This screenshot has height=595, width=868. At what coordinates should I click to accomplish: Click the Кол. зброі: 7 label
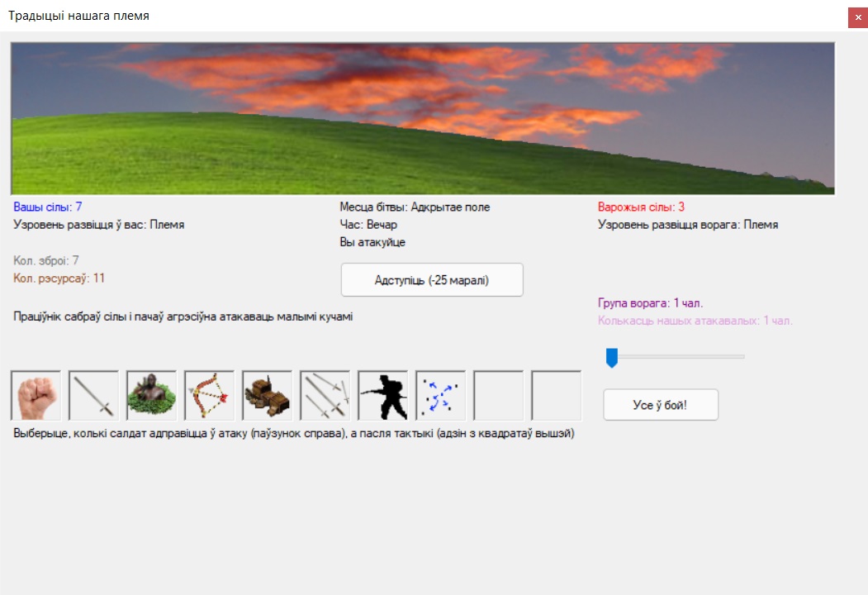46,260
